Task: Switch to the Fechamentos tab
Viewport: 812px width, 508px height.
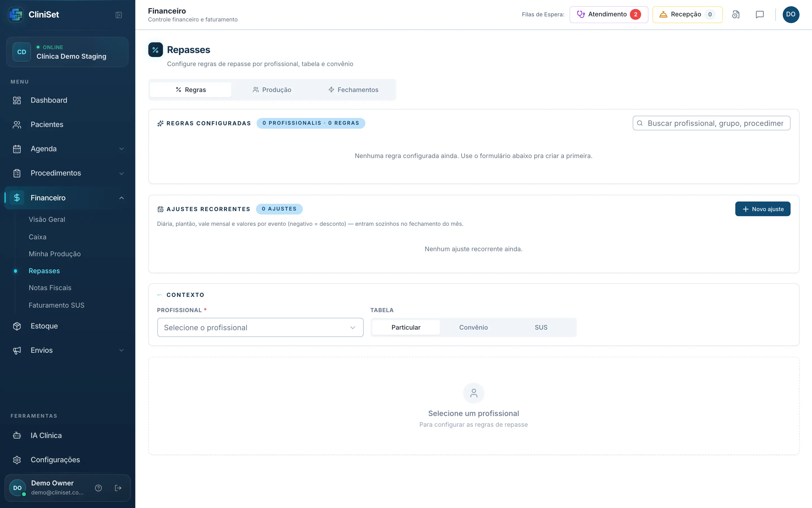Action: [353, 90]
